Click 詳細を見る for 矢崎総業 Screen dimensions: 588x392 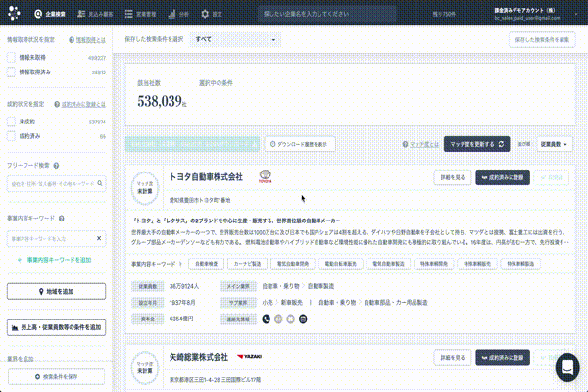(453, 358)
